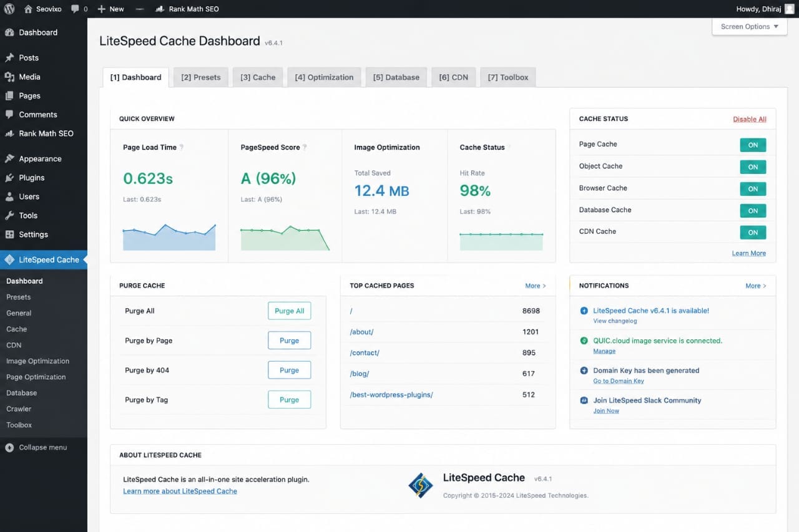Viewport: 799px width, 532px height.
Task: Open the /best-wordpress-plugins/ cached page
Action: click(x=391, y=395)
